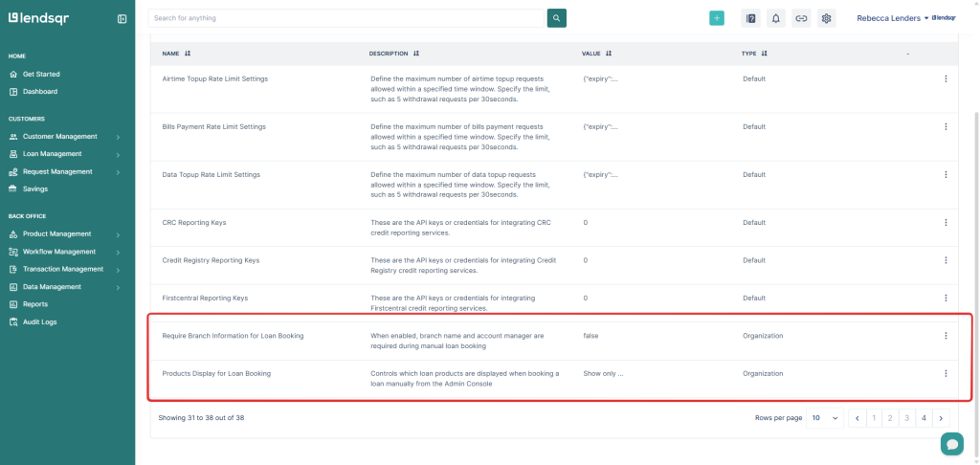This screenshot has width=980, height=465.
Task: Click the search magnifier button
Action: (556, 18)
